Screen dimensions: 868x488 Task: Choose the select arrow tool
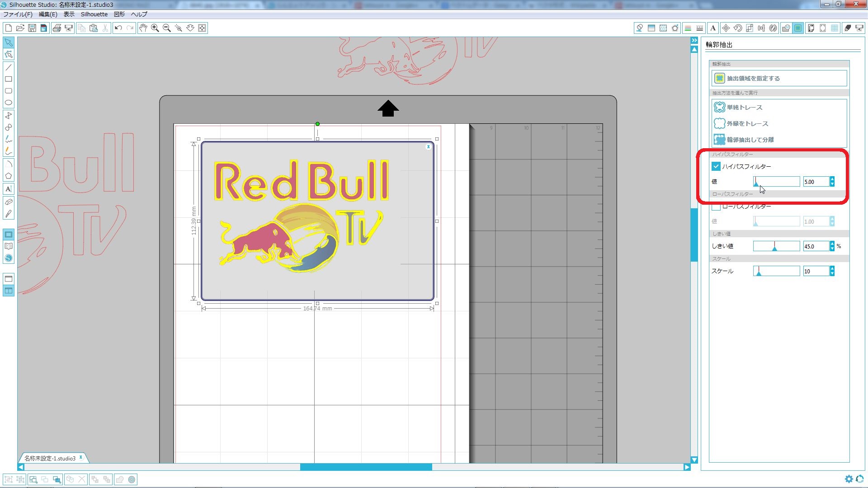pyautogui.click(x=9, y=42)
